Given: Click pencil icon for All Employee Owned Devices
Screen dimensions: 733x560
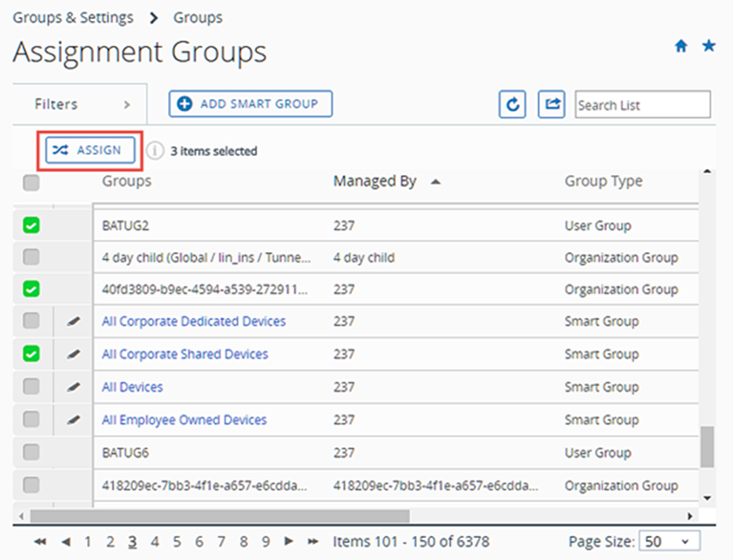Looking at the screenshot, I should (74, 420).
